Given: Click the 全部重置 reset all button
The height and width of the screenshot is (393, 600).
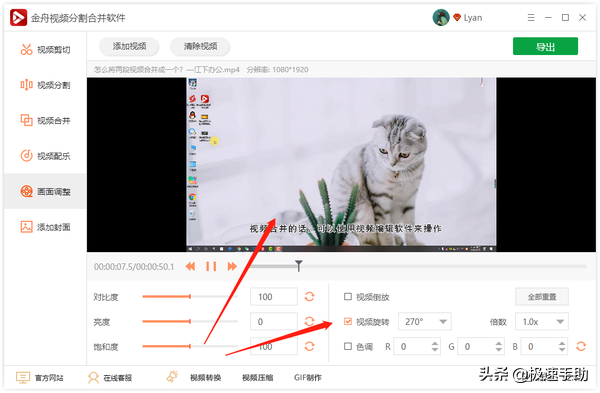Looking at the screenshot, I should [542, 297].
